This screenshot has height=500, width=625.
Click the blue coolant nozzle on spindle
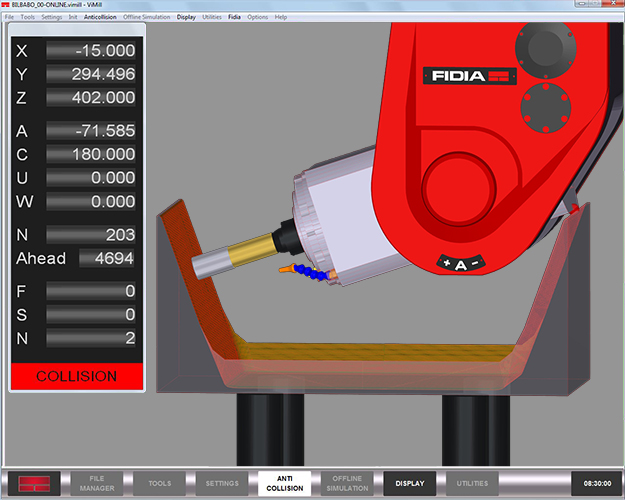306,271
